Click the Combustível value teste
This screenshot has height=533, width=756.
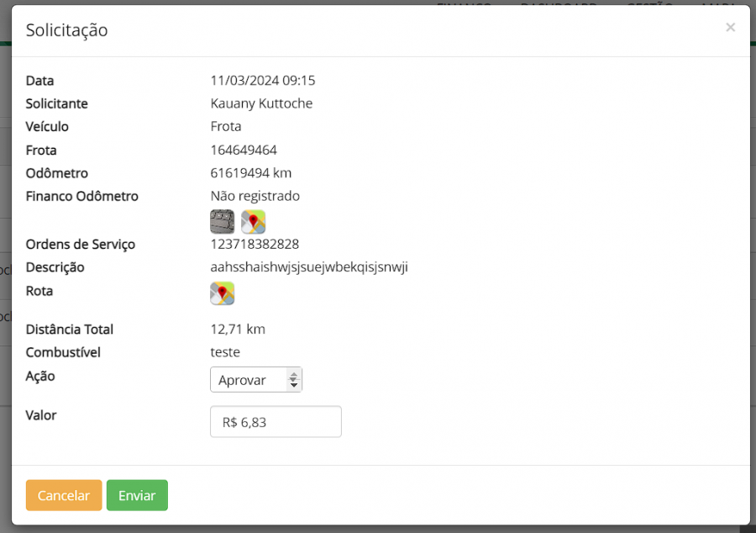click(225, 352)
